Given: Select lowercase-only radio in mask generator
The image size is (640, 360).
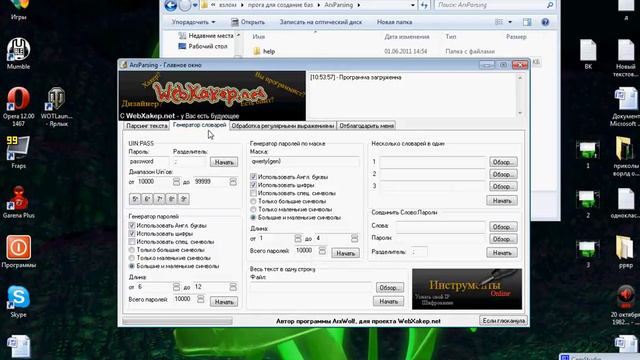Looking at the screenshot, I should pyautogui.click(x=253, y=209).
